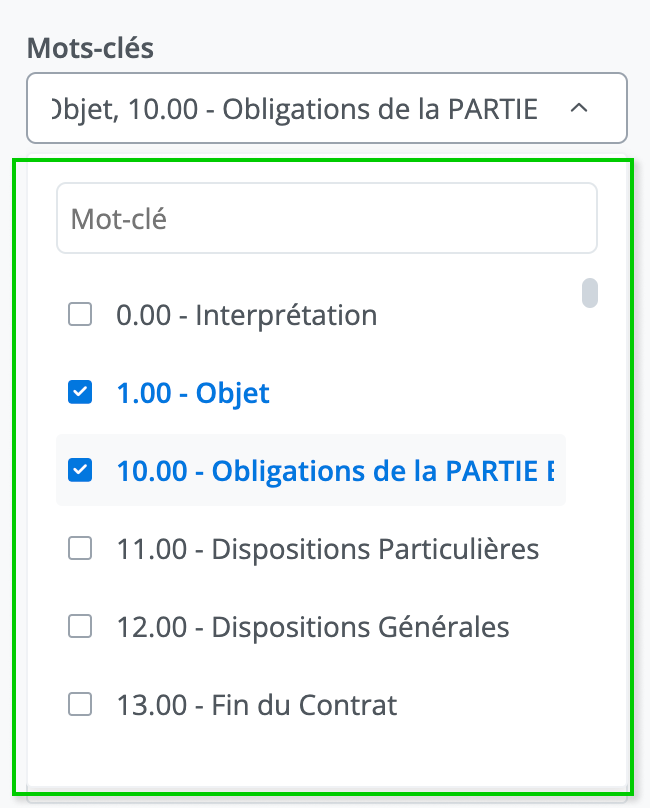Click the blank area right of 1.00 - Objet
This screenshot has height=808, width=650.
[x=420, y=393]
